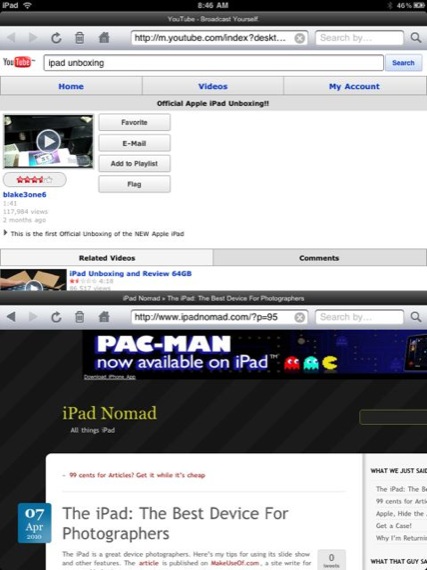The width and height of the screenshot is (427, 570).
Task: Open the My Account tab
Action: click(x=354, y=86)
